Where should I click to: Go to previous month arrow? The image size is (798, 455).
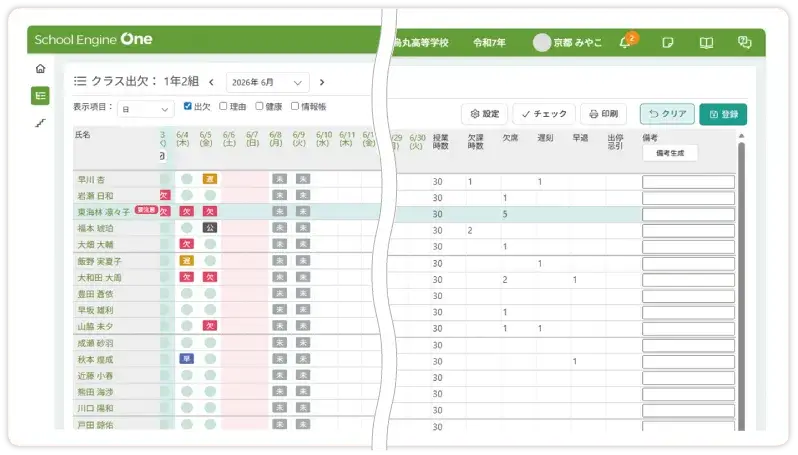click(x=211, y=82)
